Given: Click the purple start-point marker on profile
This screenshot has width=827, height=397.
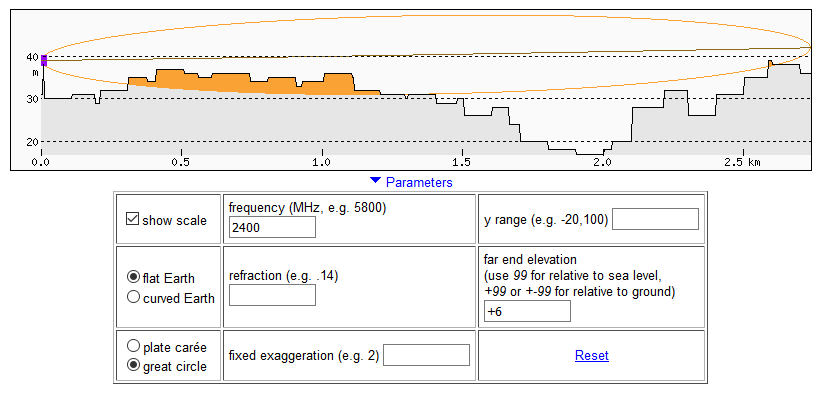Looking at the screenshot, I should click(x=44, y=60).
